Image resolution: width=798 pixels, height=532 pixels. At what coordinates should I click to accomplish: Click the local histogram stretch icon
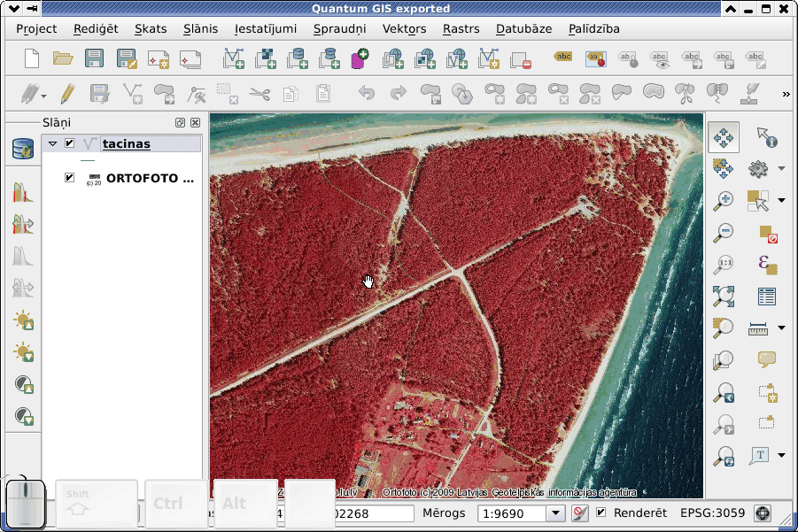tap(23, 193)
